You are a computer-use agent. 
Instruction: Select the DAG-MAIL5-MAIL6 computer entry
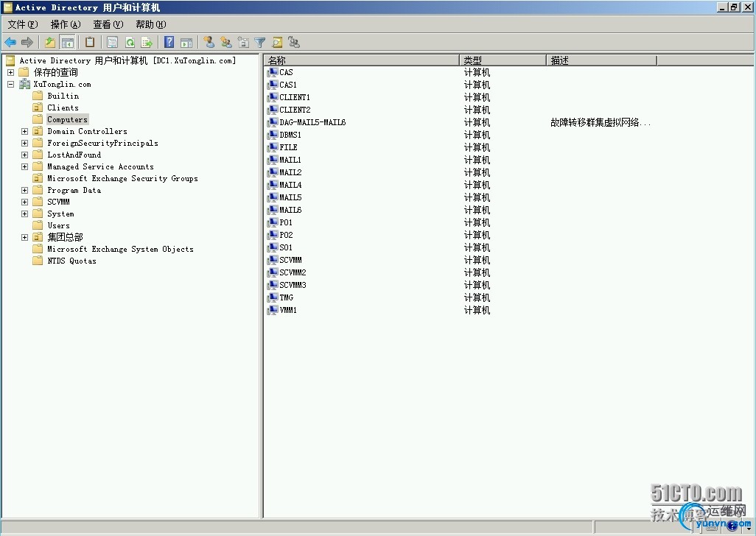click(x=312, y=122)
